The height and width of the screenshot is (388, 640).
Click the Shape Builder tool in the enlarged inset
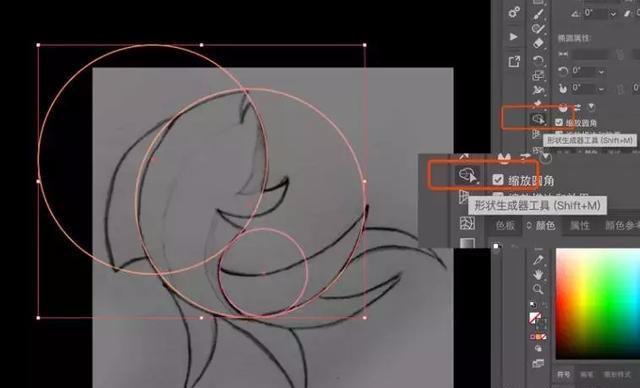point(467,175)
